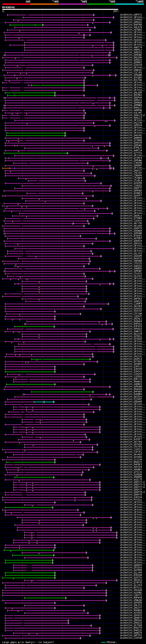This screenshot has height=644, width=146.
Task: Select label UniRef100_C5CX67
Action: (x=131, y=173)
